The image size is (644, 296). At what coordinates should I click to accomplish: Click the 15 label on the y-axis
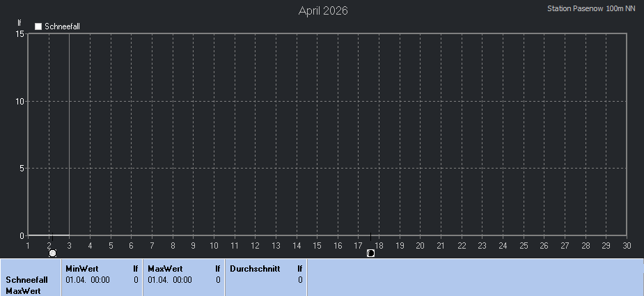coord(20,34)
